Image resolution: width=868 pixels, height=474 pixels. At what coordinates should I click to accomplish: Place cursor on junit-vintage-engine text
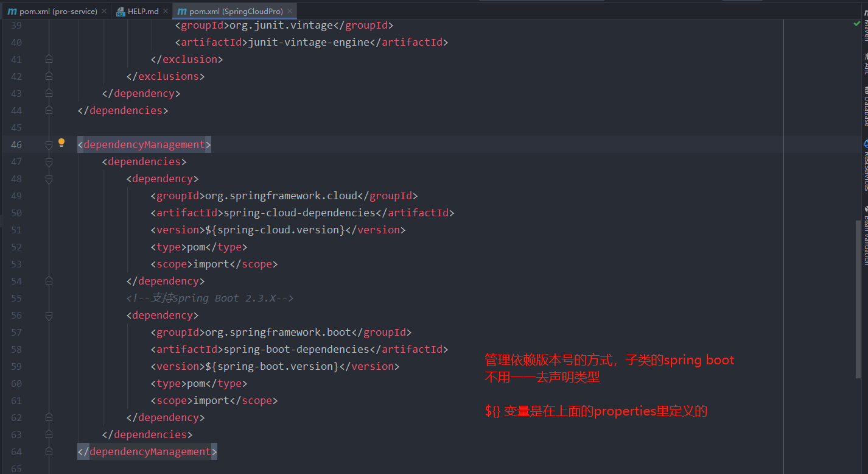(309, 42)
